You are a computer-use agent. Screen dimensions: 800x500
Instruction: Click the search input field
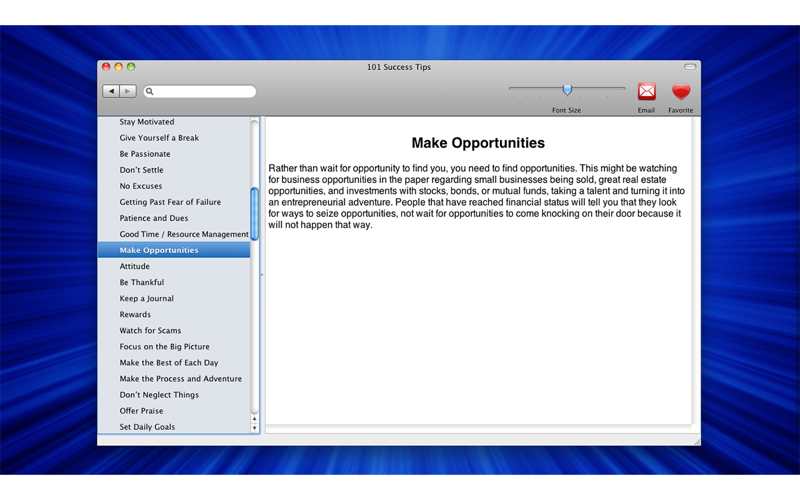point(199,91)
